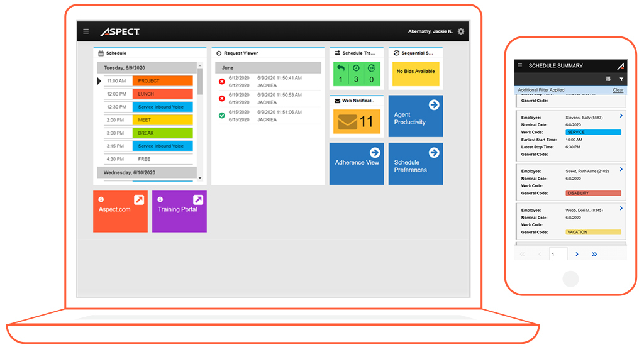Viewport: 644px width, 347px height.
Task: Click the columns icon in Schedule Summary toolbar
Action: click(x=608, y=79)
